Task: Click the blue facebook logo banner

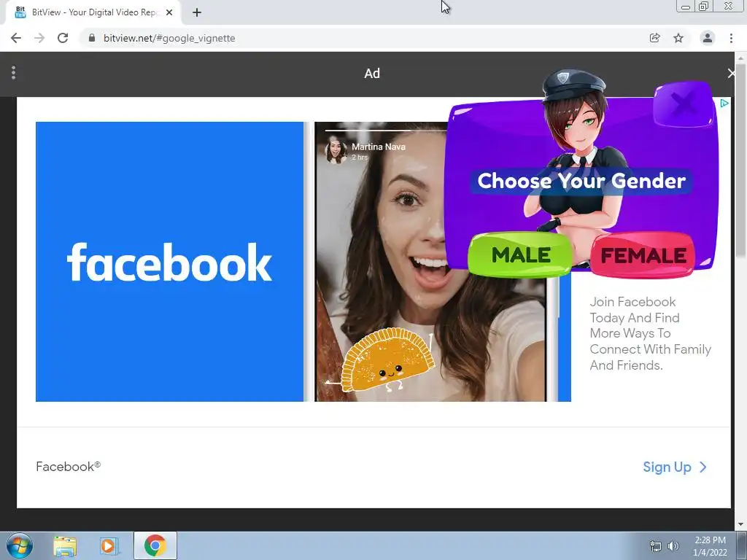Action: click(169, 262)
